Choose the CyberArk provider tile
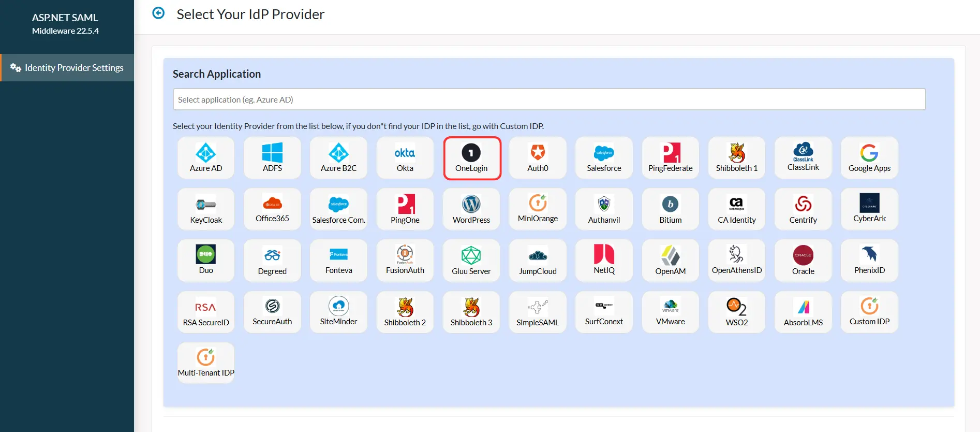The width and height of the screenshot is (980, 432). [869, 209]
